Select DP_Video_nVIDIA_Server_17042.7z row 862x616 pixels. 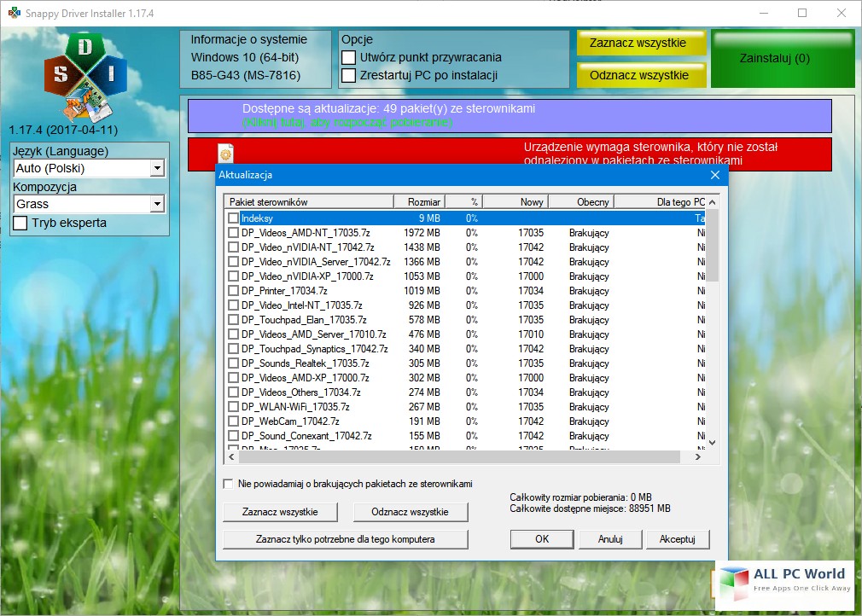tap(464, 262)
